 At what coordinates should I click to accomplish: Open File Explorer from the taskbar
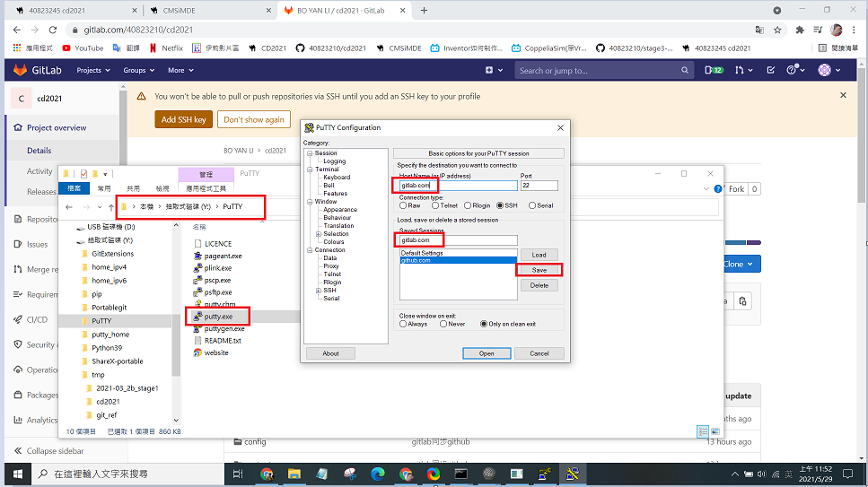294,474
